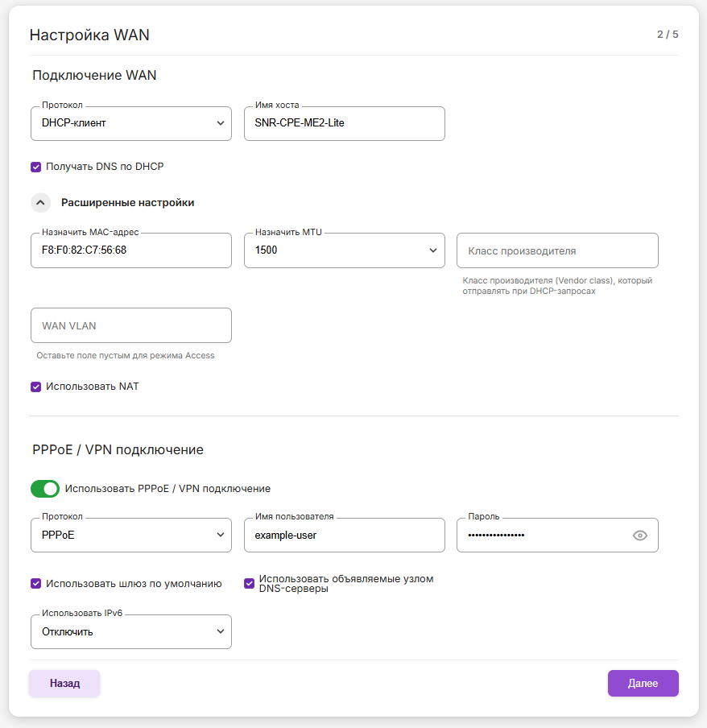
Task: Disable the Использовать NAT checkbox
Action: click(35, 387)
